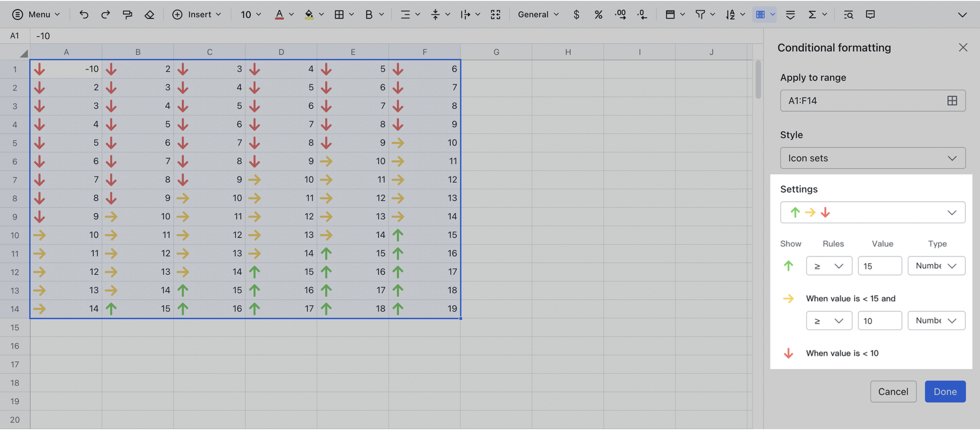Viewport: 980px width, 430px height.
Task: Expand the Icon sets style dropdown
Action: 873,158
